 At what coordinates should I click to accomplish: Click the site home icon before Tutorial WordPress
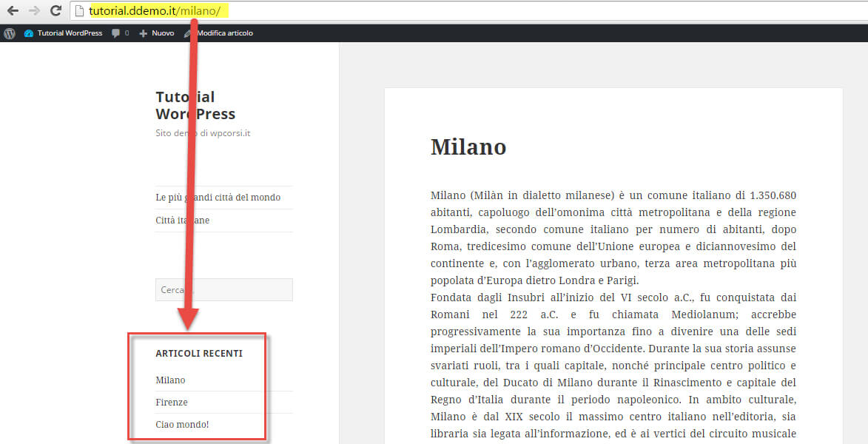[28, 33]
